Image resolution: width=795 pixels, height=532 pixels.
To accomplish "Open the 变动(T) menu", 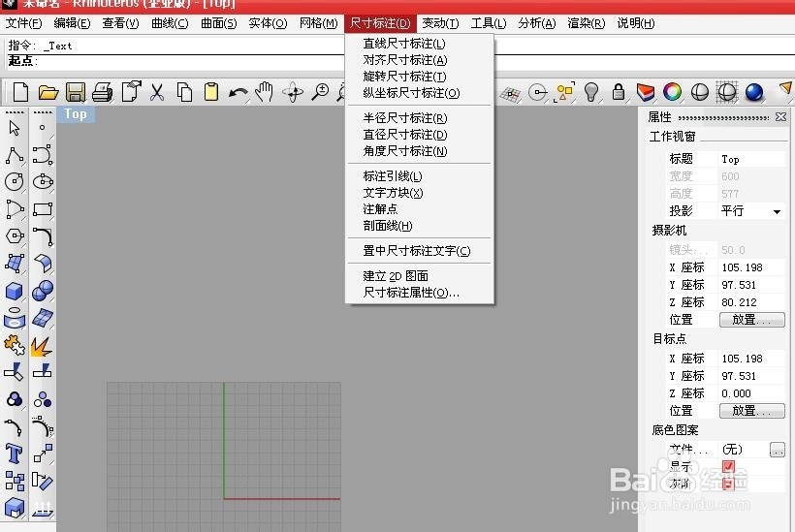I will click(x=440, y=23).
